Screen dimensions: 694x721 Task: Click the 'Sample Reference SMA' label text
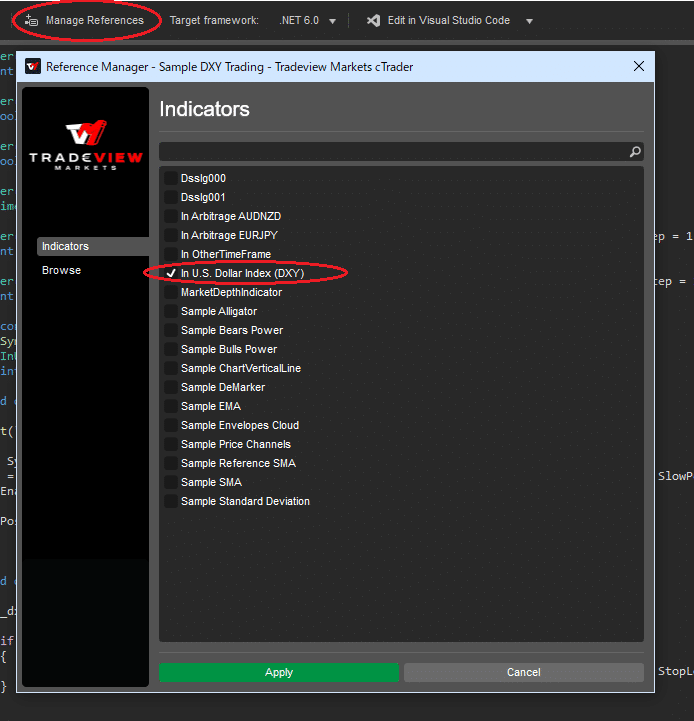click(x=238, y=463)
